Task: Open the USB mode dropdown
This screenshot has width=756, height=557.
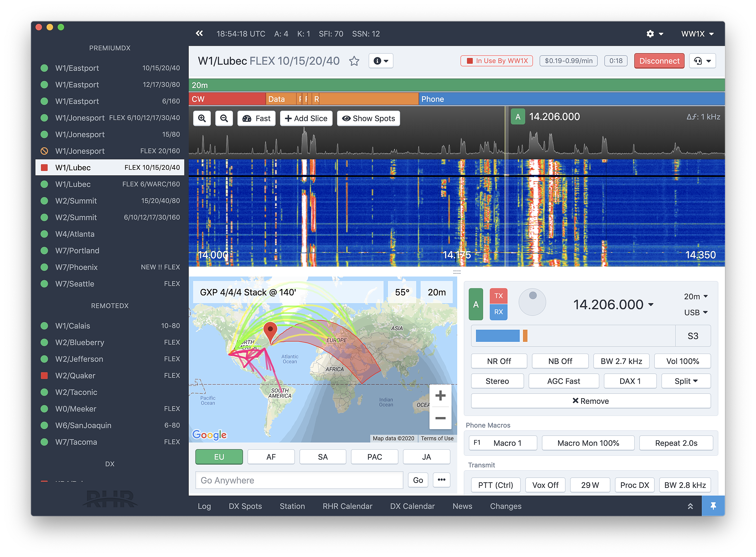Action: coord(695,313)
